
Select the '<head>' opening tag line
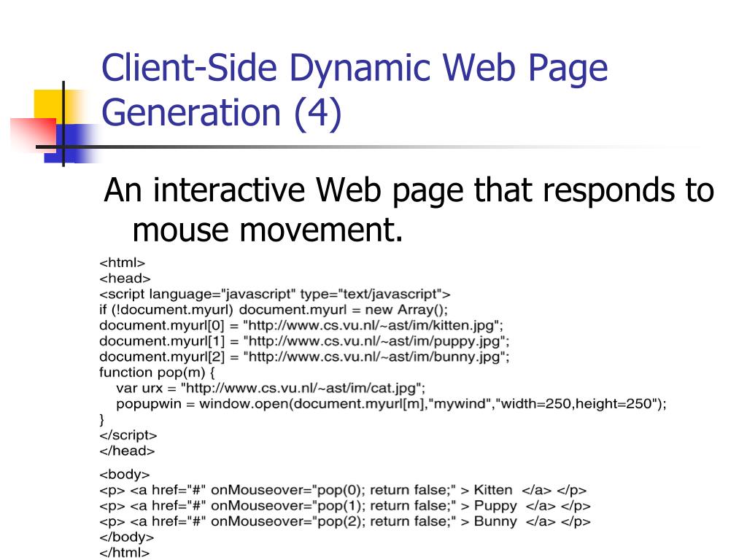point(125,279)
